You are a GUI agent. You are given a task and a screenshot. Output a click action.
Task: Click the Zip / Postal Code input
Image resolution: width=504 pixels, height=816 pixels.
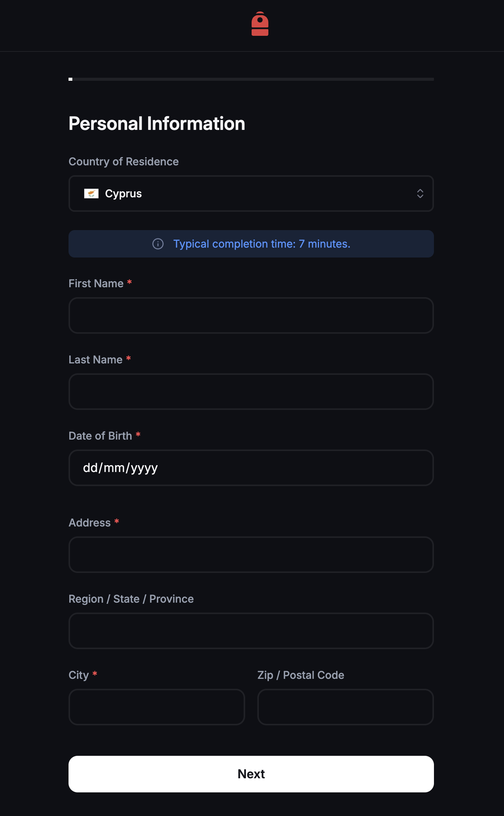pyautogui.click(x=346, y=707)
